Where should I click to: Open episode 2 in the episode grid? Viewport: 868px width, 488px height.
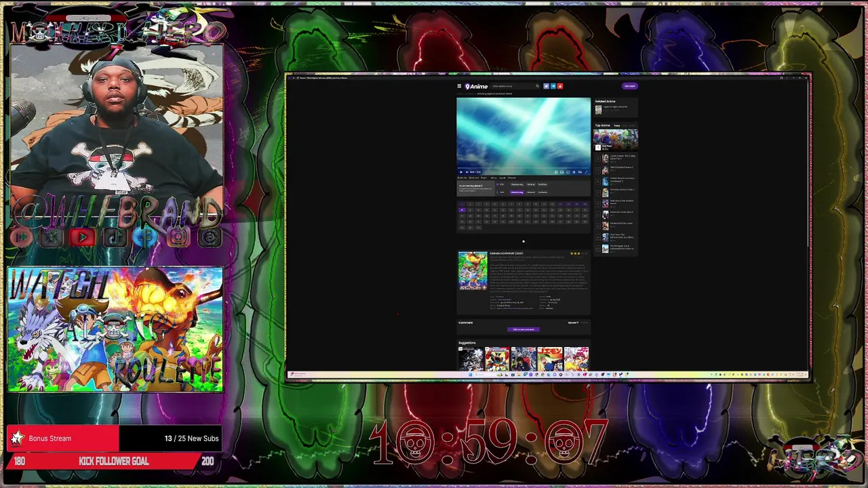tap(471, 205)
